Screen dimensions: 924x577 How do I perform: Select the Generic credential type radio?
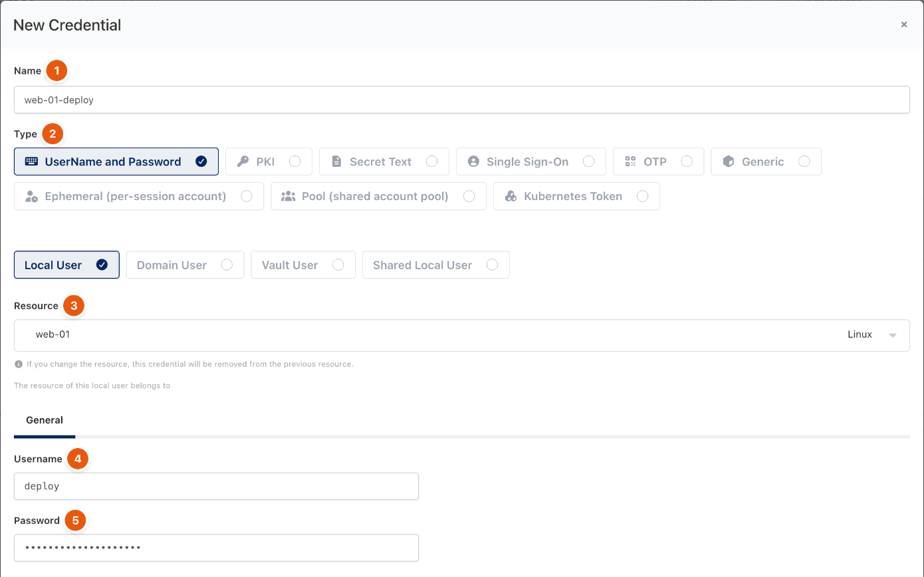click(804, 162)
